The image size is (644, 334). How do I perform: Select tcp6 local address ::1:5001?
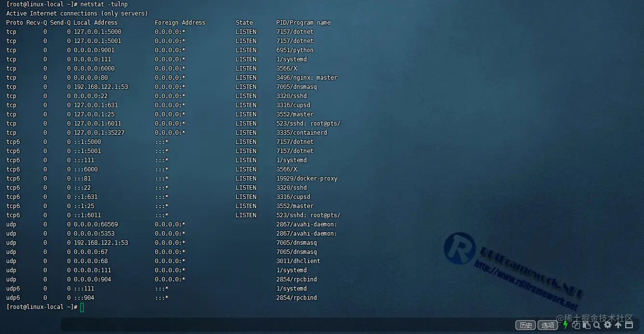coord(87,151)
